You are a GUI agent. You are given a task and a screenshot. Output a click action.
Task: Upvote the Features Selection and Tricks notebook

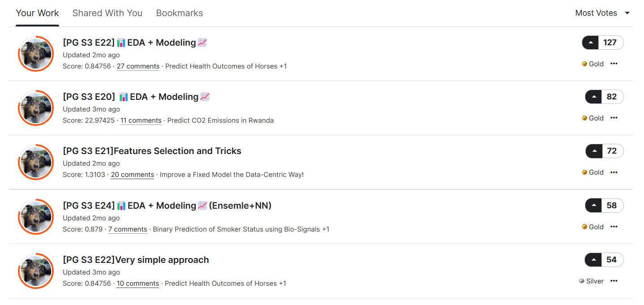click(x=594, y=151)
